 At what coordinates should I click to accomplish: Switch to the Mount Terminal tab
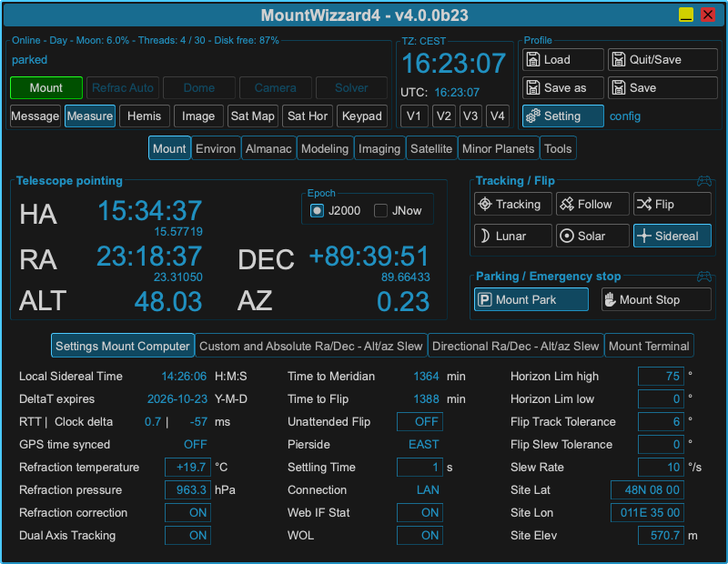[x=649, y=346]
